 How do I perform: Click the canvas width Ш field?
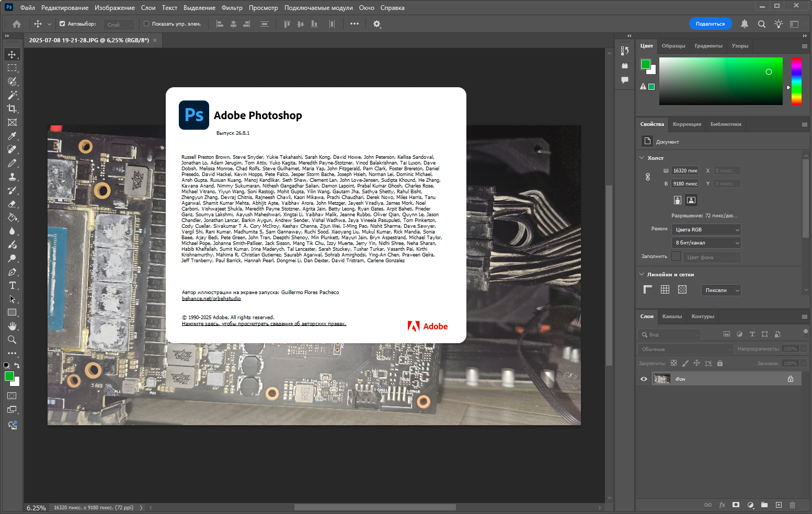[x=685, y=171]
